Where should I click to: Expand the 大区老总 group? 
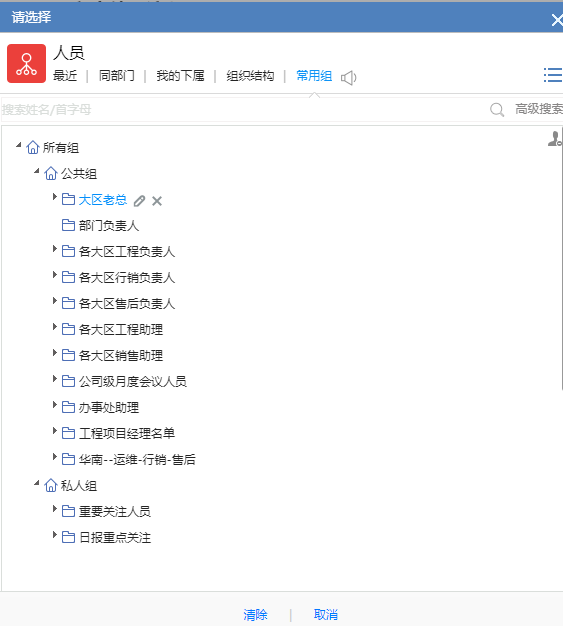tap(55, 196)
